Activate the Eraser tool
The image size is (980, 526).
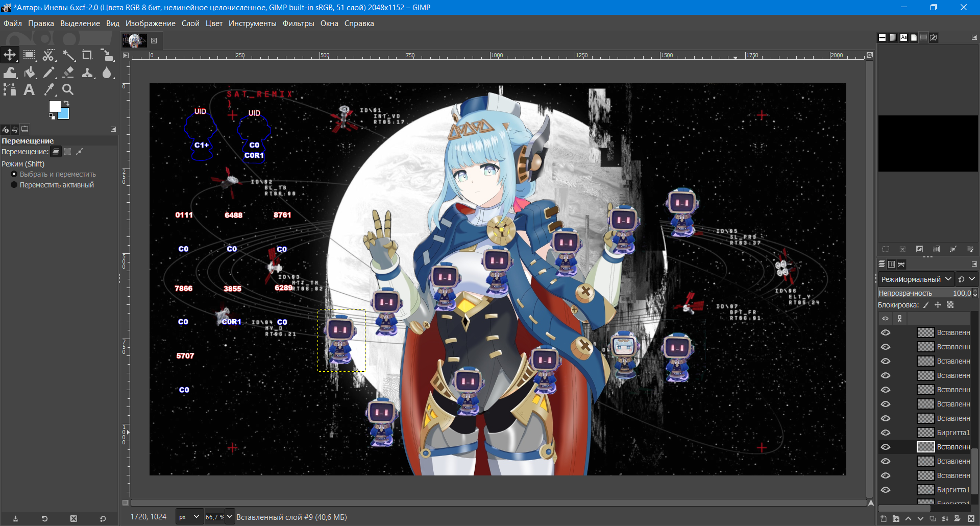(x=68, y=73)
